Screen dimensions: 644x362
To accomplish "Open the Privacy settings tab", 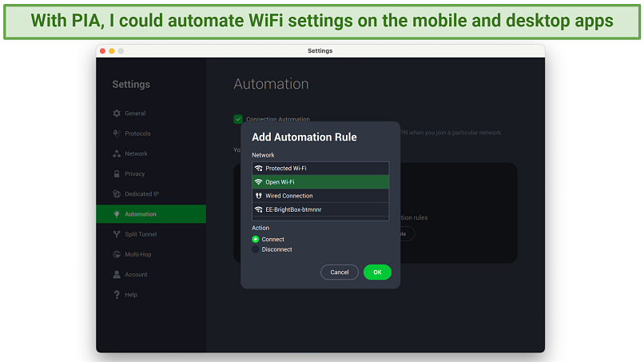I will coord(151,174).
